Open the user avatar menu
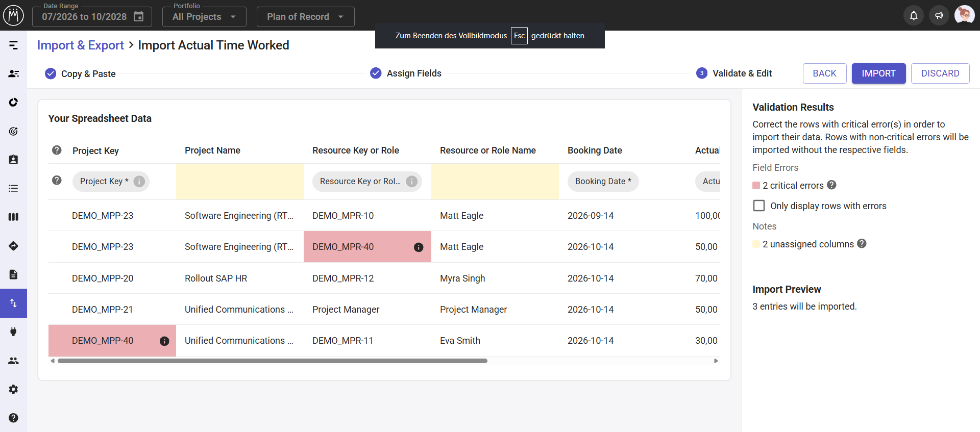 pos(965,15)
